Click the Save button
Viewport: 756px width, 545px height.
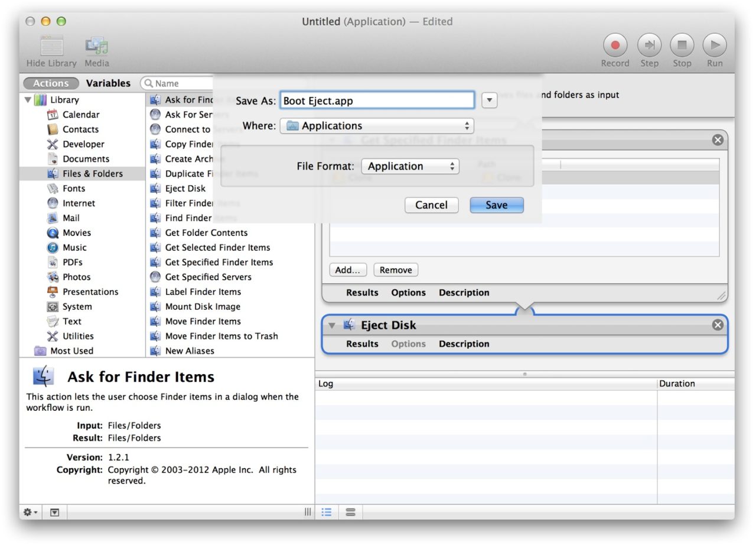pyautogui.click(x=497, y=205)
